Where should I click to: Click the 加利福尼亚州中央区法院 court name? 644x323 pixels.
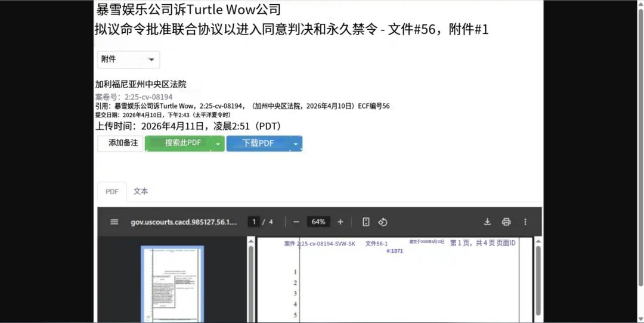141,84
